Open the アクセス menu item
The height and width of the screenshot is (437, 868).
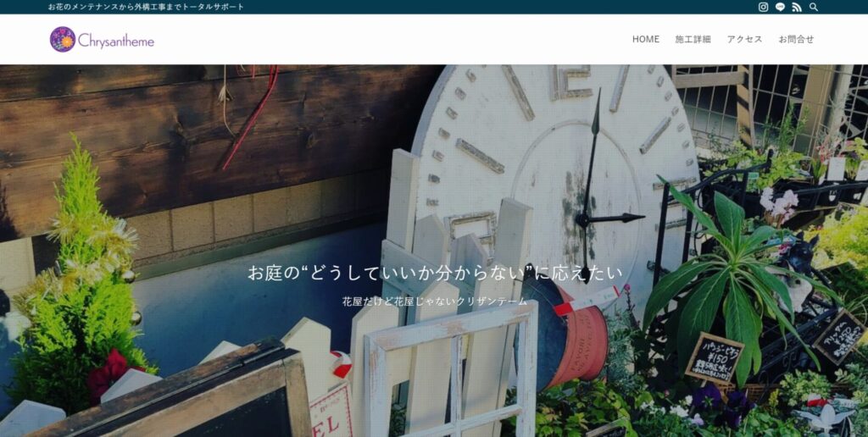pos(744,39)
